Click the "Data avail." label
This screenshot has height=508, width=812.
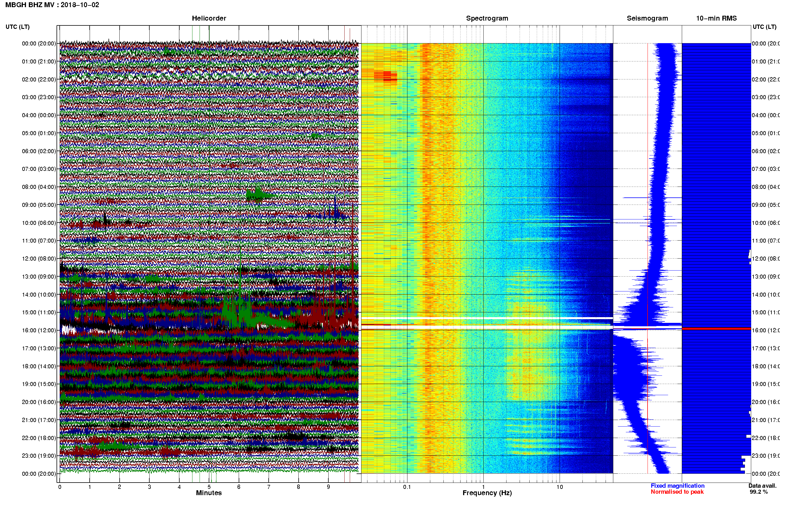(x=762, y=486)
